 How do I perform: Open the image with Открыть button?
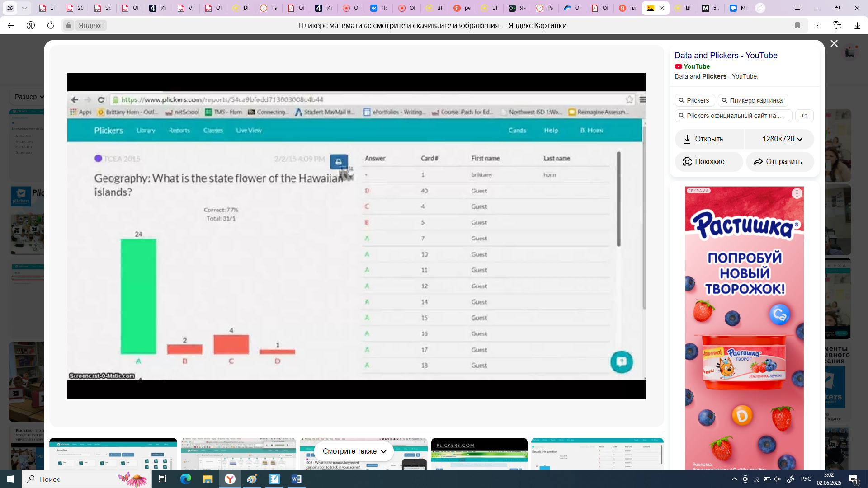point(709,139)
